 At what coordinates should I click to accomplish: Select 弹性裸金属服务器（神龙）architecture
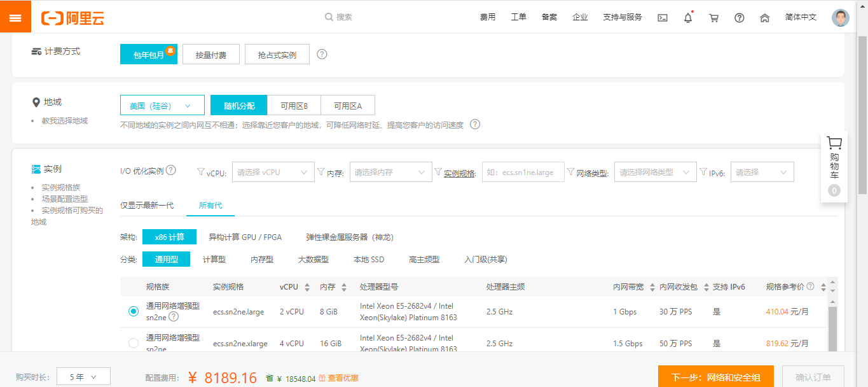(350, 237)
